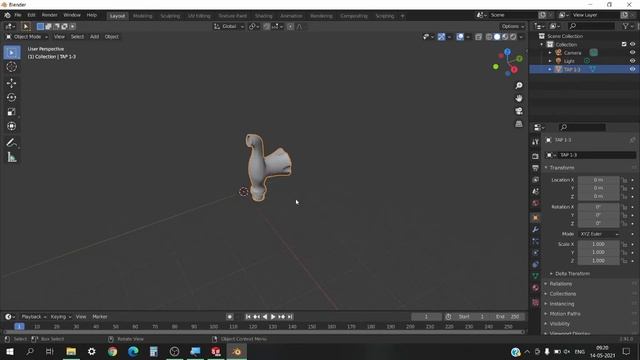Viewport: 640px width, 360px height.
Task: Open rotation Mode XYZ Euler dropdown
Action: pyautogui.click(x=599, y=234)
